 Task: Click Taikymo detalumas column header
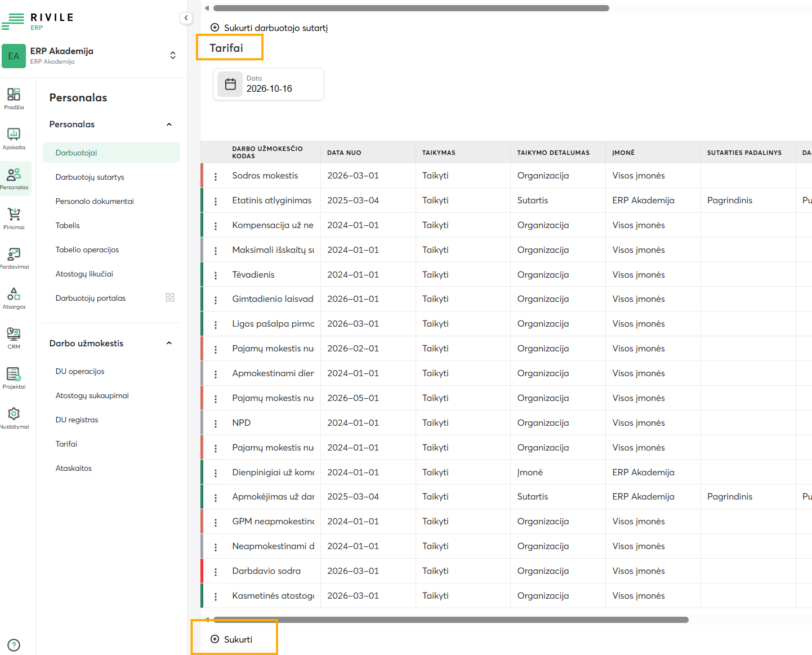tap(554, 153)
